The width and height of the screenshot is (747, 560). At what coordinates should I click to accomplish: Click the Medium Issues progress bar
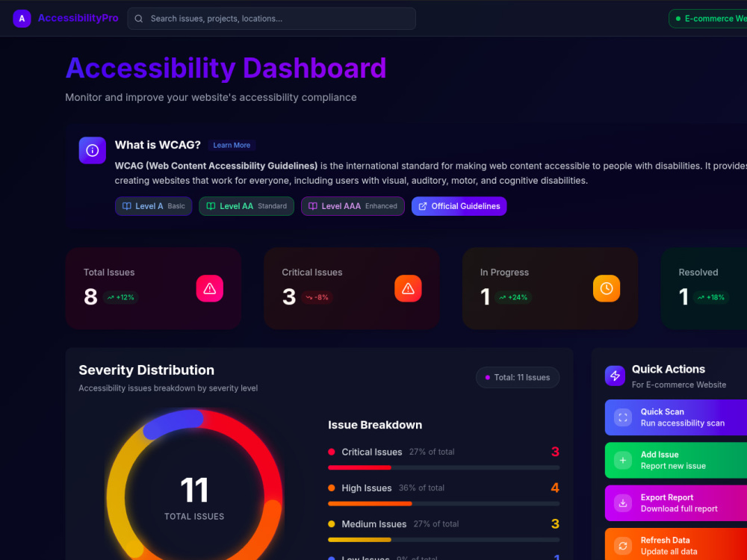444,540
